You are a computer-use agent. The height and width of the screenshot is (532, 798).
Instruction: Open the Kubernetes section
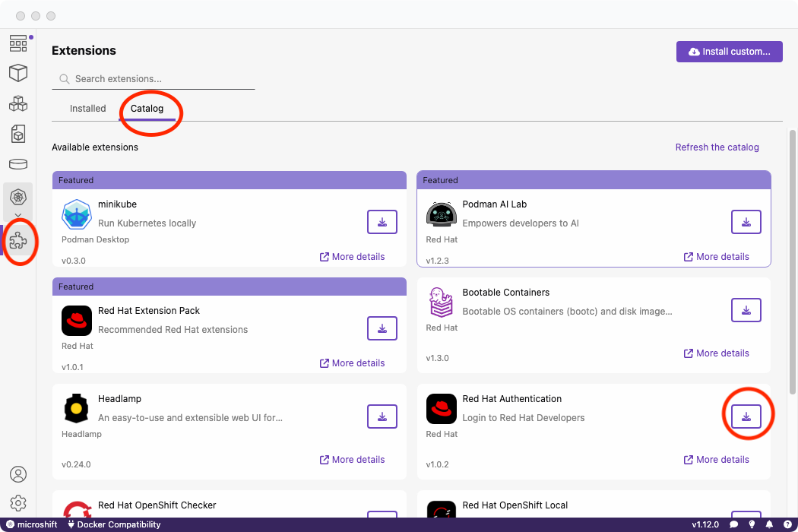coord(18,197)
